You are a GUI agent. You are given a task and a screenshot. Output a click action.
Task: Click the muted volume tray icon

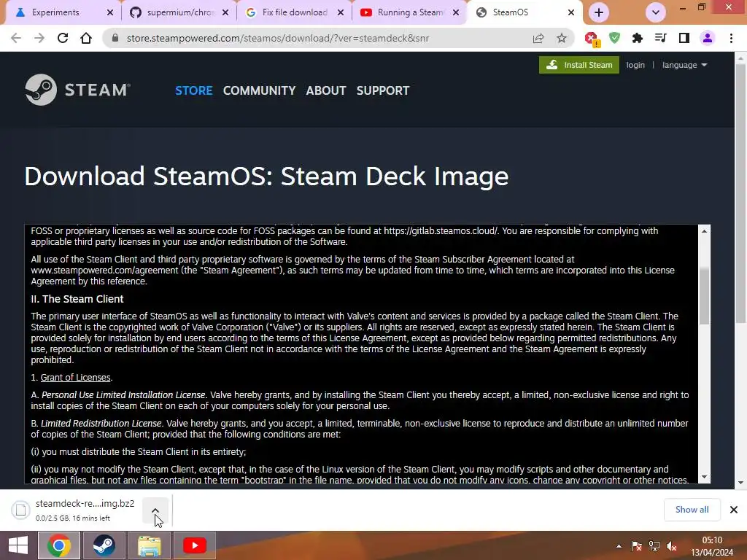[672, 546]
